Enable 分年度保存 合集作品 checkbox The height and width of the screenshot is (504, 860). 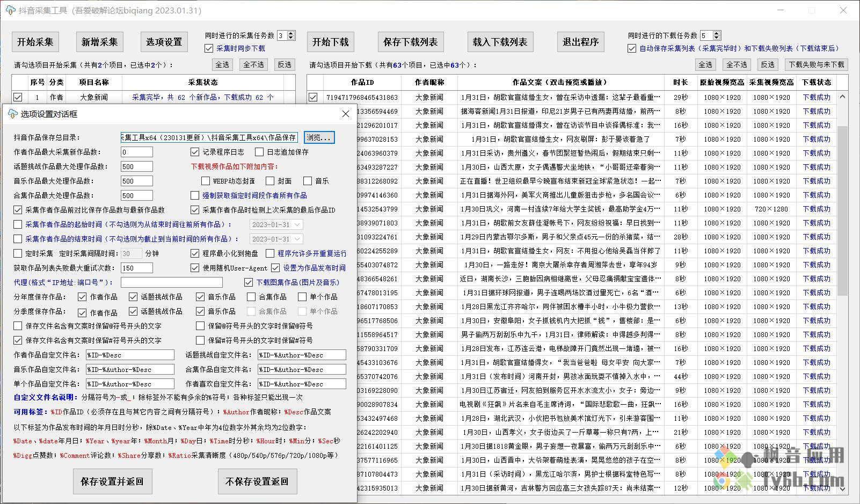[251, 297]
